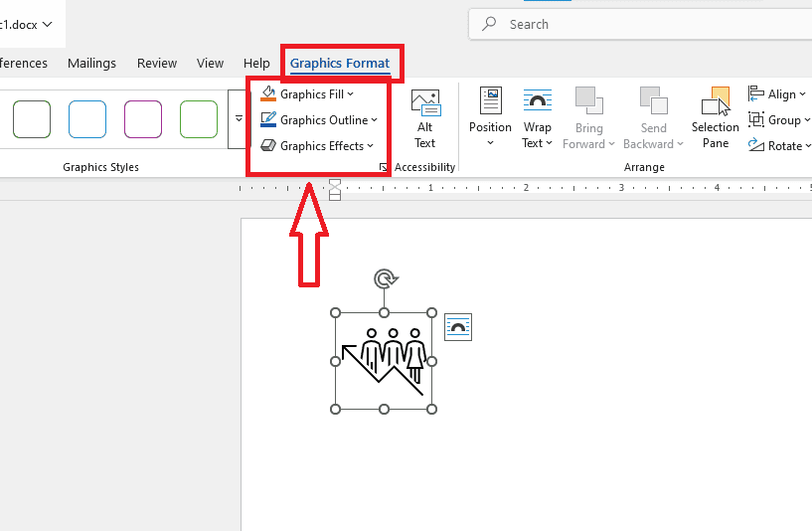Go to the Review tab
Image resolution: width=812 pixels, height=531 pixels.
157,64
